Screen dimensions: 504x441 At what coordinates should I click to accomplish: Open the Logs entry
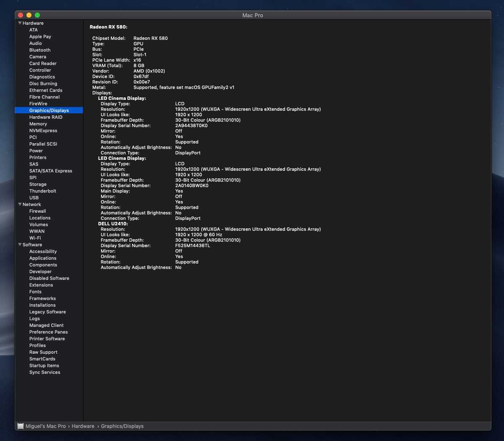tap(34, 318)
